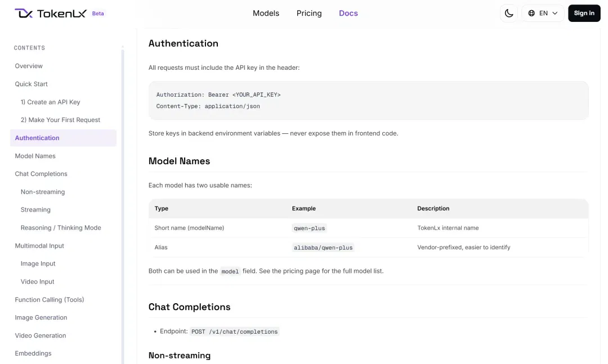Click the Sign in button

[584, 13]
